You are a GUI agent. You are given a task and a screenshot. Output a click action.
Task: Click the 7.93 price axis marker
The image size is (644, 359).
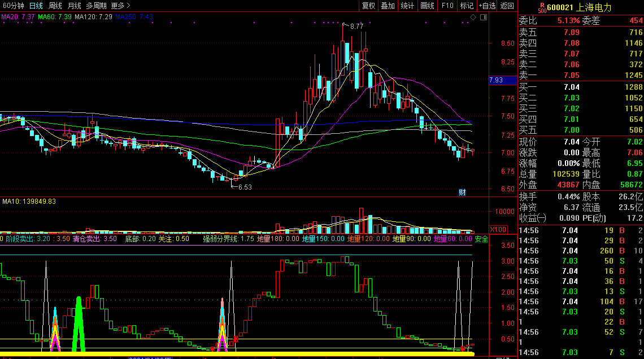(503, 80)
